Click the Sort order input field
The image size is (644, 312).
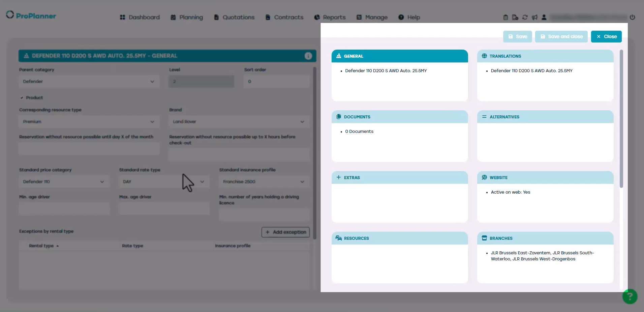(x=276, y=82)
